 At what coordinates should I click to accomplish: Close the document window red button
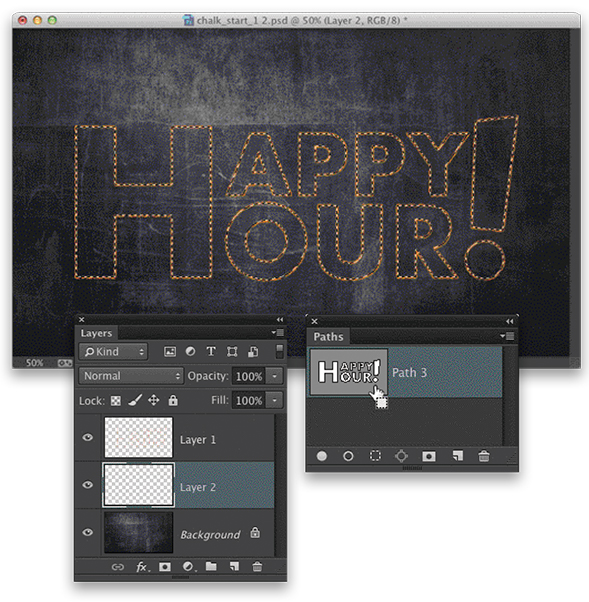pos(22,20)
